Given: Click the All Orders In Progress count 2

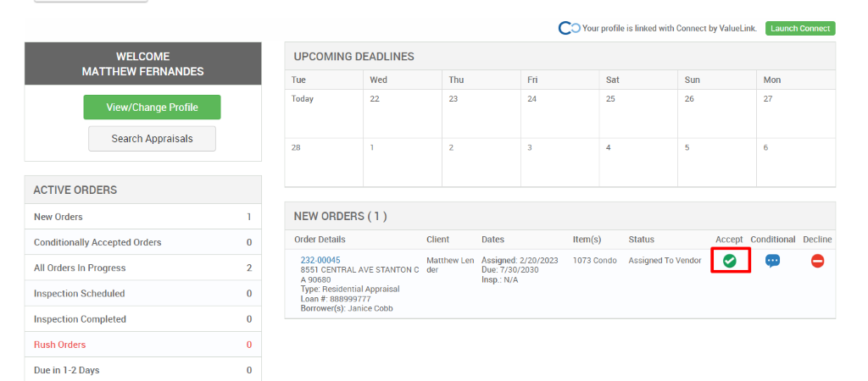Looking at the screenshot, I should pos(249,268).
